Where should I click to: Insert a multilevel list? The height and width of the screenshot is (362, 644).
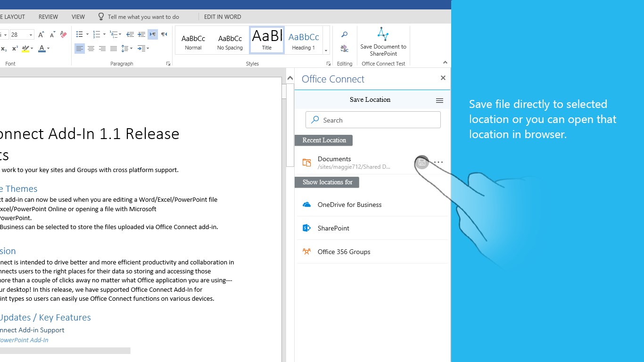(113, 34)
